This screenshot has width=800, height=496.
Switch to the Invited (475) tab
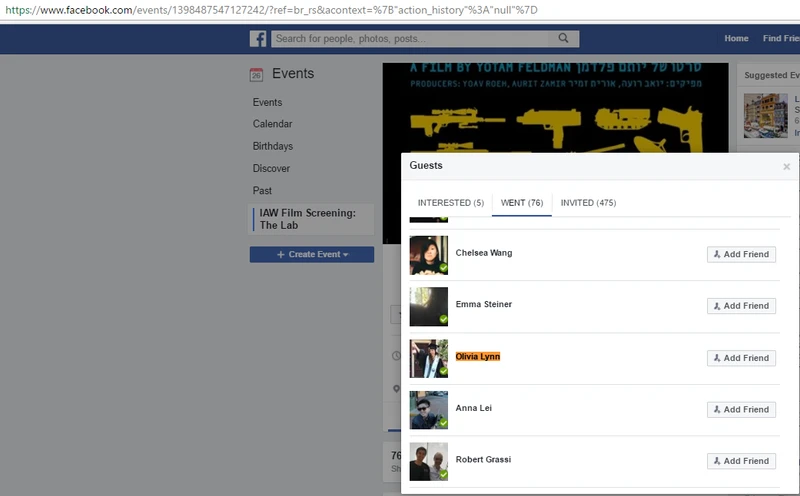[x=588, y=203]
